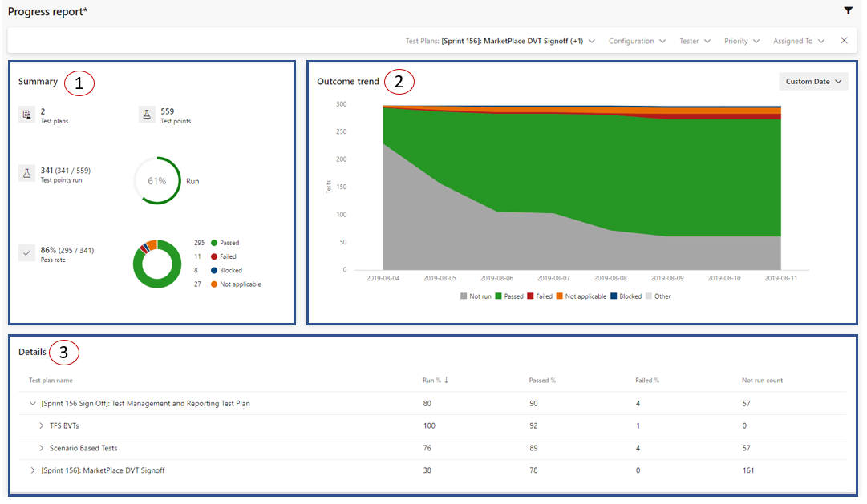Click the checkmark icon next to Pass rate

26,252
